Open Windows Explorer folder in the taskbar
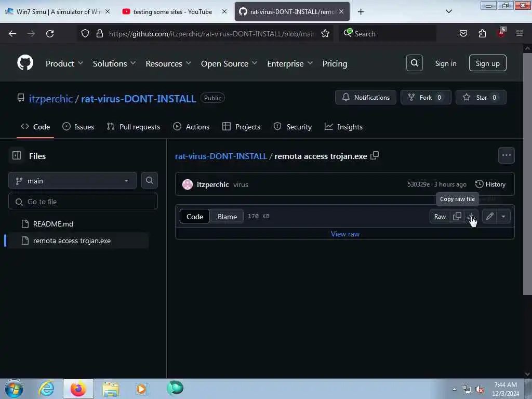 pos(111,389)
